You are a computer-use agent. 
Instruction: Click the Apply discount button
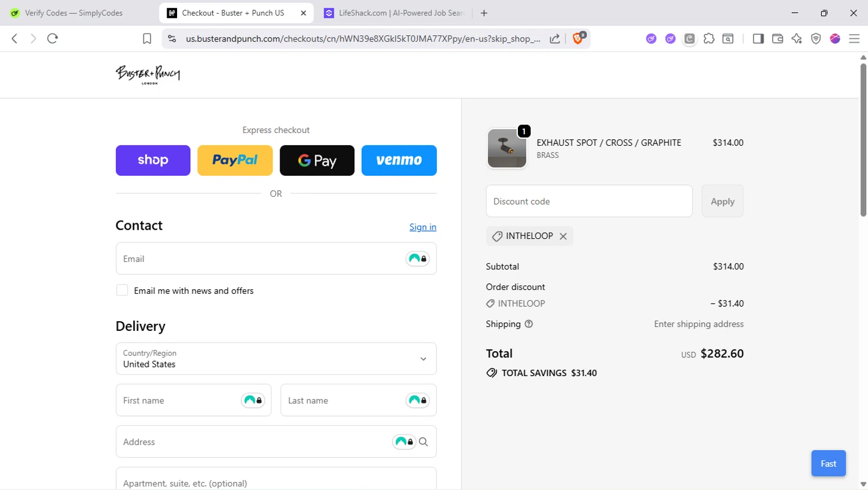(723, 201)
